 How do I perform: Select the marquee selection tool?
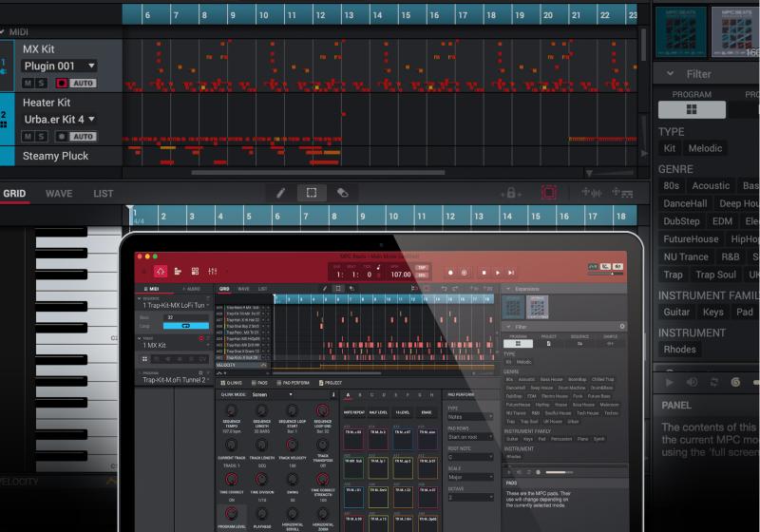312,193
